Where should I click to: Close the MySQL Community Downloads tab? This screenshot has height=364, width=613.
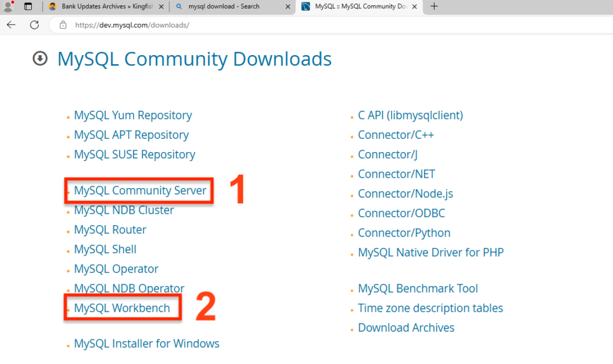414,7
